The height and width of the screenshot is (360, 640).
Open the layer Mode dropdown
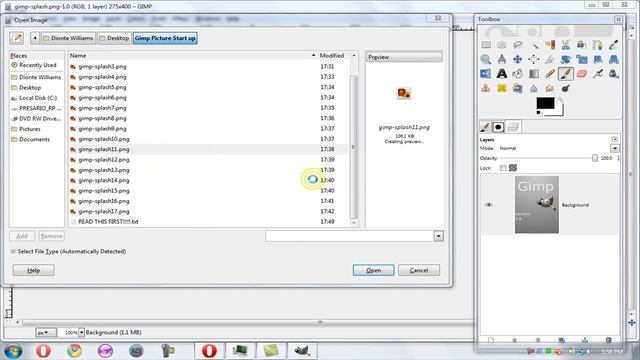[x=615, y=148]
